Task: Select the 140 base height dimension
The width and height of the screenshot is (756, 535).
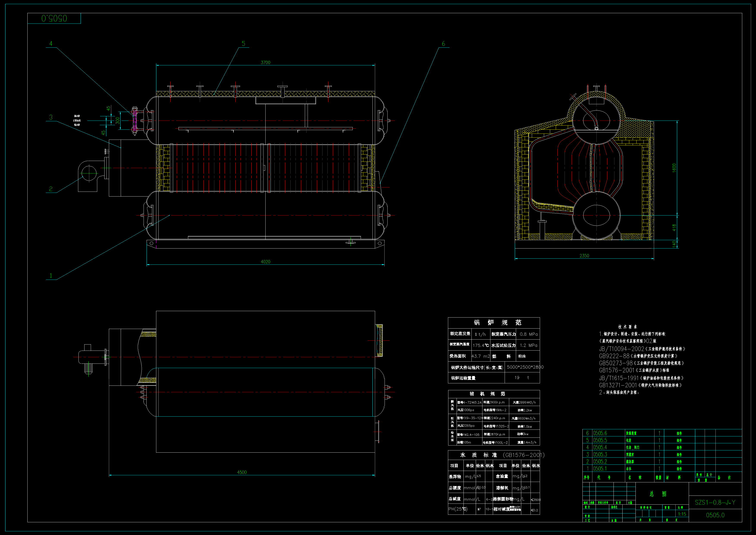Action: [x=674, y=244]
